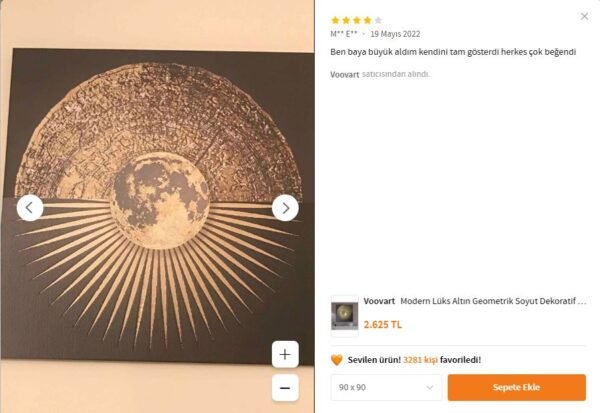The height and width of the screenshot is (413, 600).
Task: Click the 2.625 TL price
Action: tap(383, 325)
